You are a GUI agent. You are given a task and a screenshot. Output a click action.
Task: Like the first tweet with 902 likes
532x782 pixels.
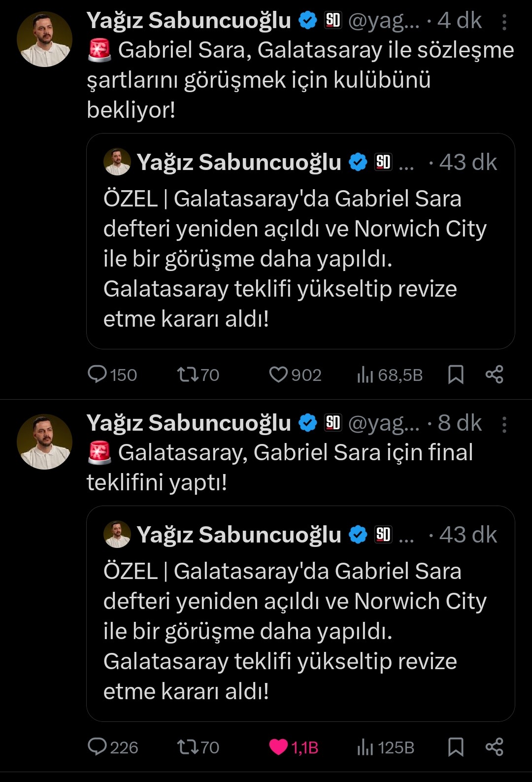[278, 374]
